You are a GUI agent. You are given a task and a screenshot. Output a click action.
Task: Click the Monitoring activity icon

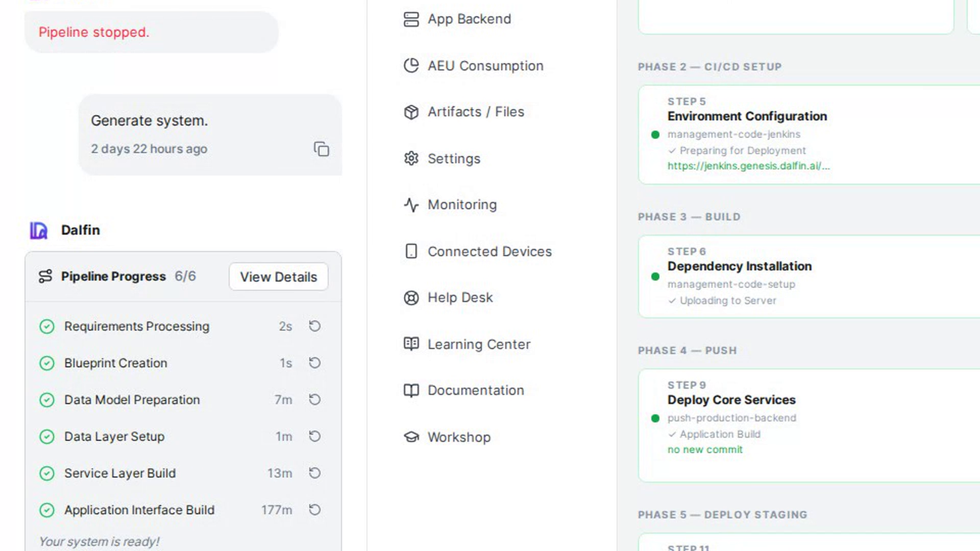pos(411,205)
